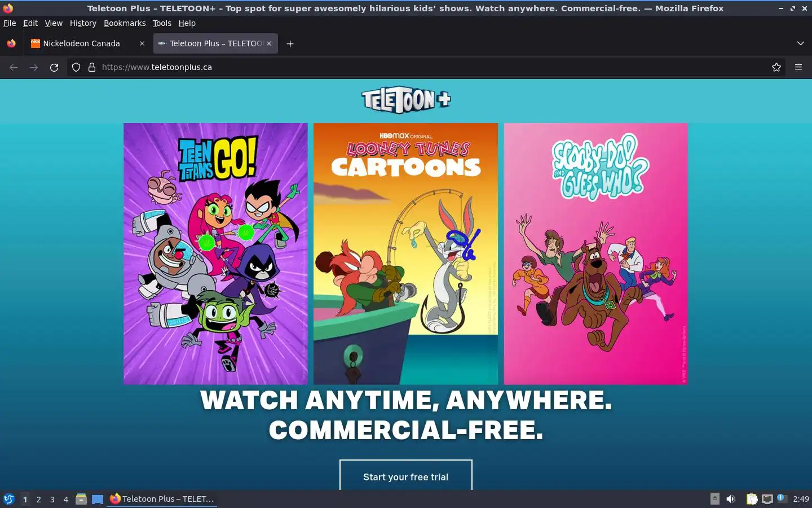Select the Teen Titans Go! poster

(215, 253)
